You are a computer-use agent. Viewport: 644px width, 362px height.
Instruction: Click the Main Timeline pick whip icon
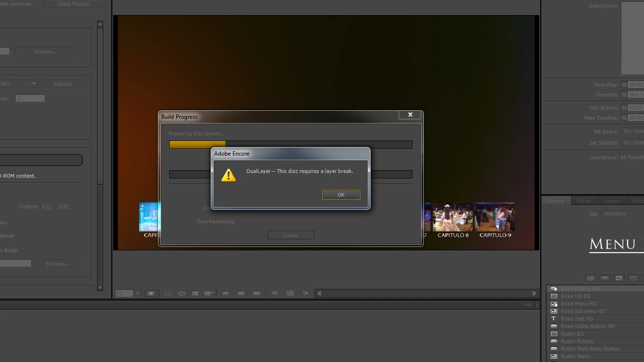[x=624, y=118]
